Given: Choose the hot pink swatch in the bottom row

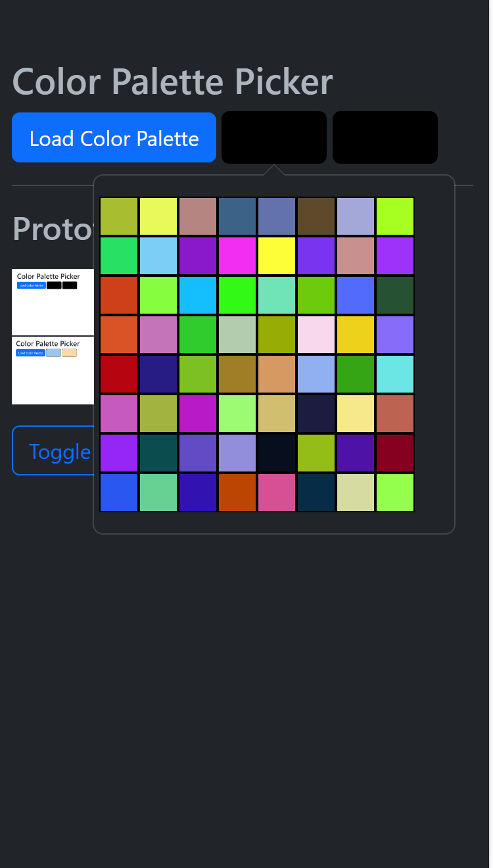Looking at the screenshot, I should click(277, 493).
